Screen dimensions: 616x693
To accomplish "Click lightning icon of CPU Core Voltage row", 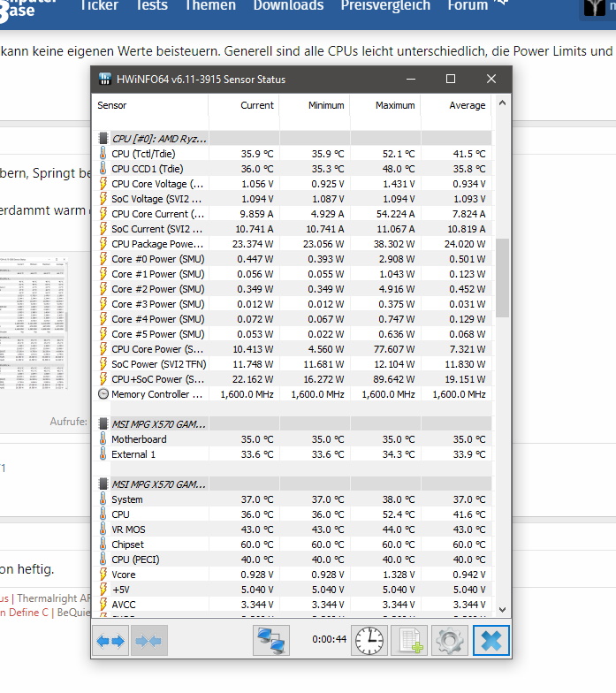I will pyautogui.click(x=103, y=184).
